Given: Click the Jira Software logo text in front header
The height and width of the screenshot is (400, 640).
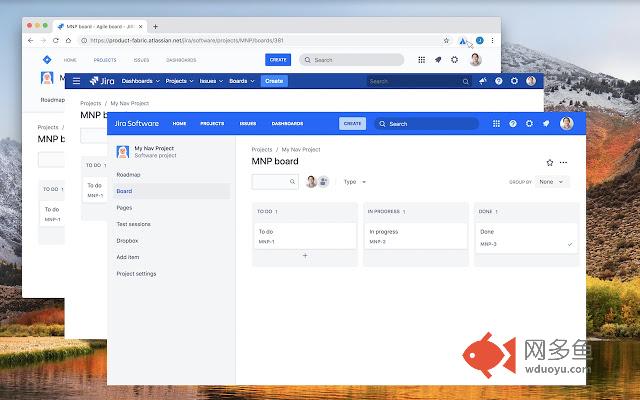Looking at the screenshot, I should pyautogui.click(x=137, y=123).
